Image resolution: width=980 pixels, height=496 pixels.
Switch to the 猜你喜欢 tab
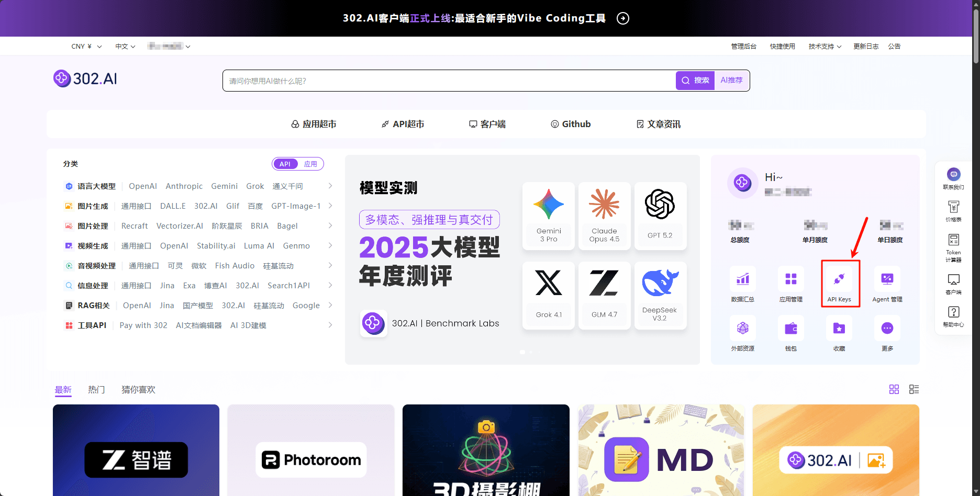(x=138, y=390)
